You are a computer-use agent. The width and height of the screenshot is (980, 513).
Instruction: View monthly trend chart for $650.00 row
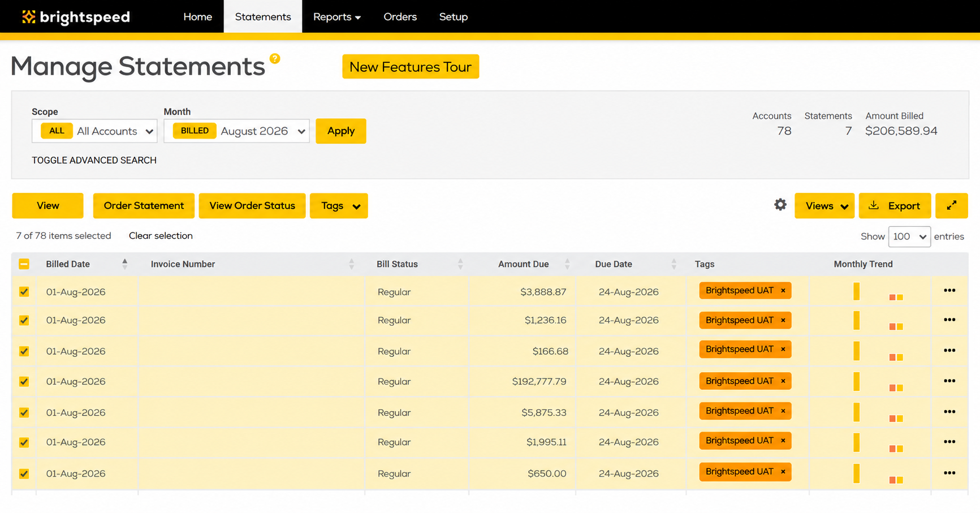click(x=878, y=474)
